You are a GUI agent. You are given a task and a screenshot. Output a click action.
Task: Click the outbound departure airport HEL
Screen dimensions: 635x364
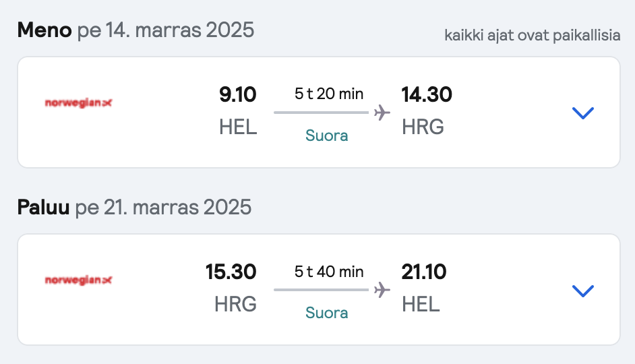pos(238,127)
